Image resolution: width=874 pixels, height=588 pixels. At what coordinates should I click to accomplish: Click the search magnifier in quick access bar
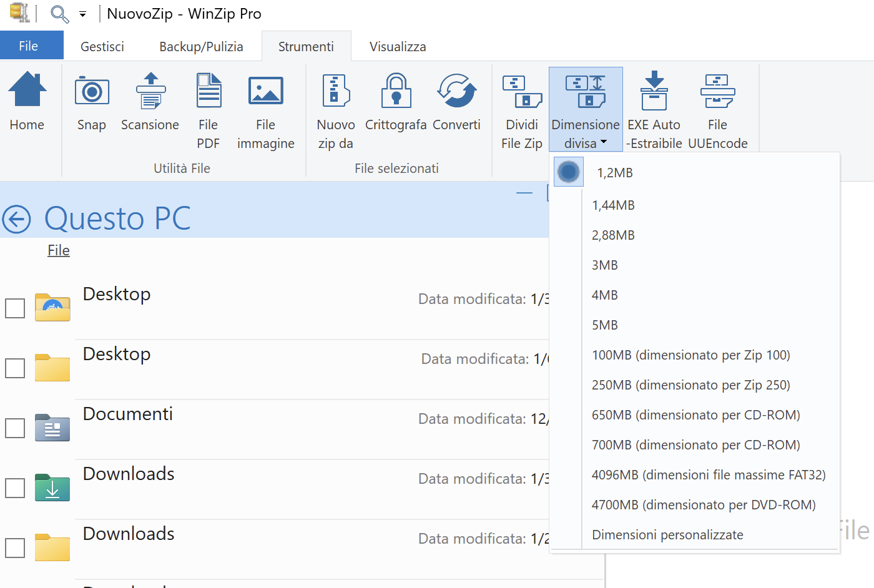coord(59,14)
